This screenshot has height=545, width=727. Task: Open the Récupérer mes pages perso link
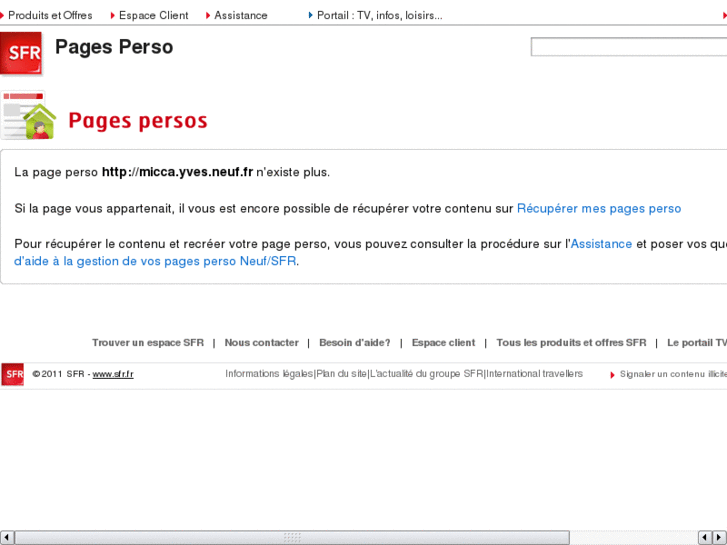[599, 209]
